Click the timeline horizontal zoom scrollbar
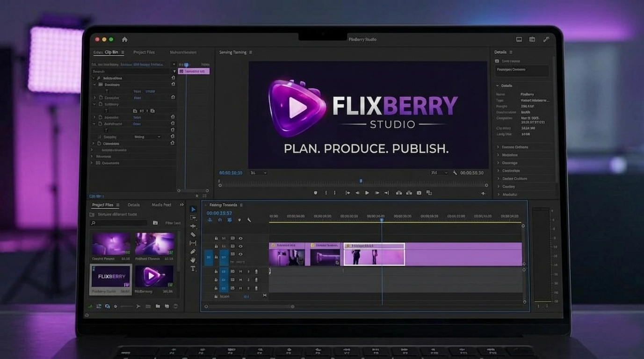Screen dimensions: 644x359 tap(249, 307)
